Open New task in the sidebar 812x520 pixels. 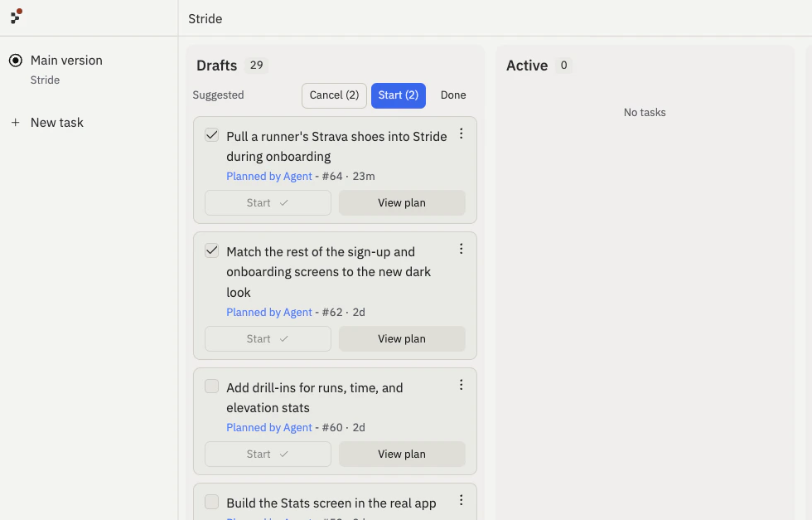tap(57, 123)
